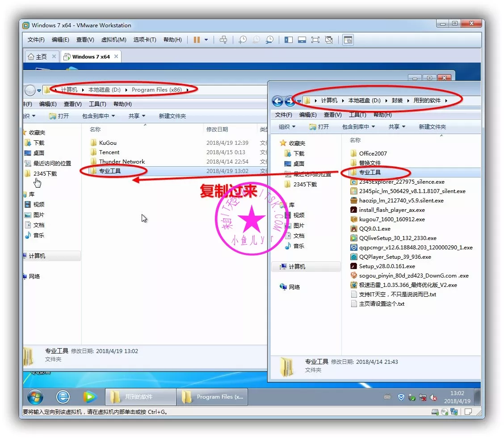The width and height of the screenshot is (504, 438).
Task: Toggle the thumbnail bar view icon
Action: (302, 40)
